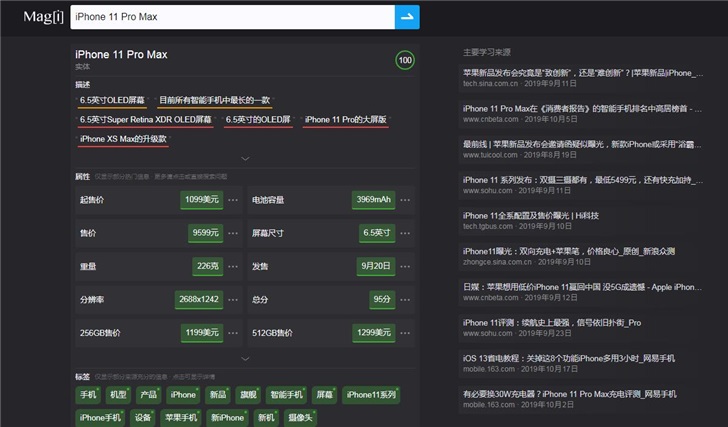Open the ellipsis menu beside 屏幕尺寸
Image resolution: width=728 pixels, height=427 pixels.
[x=405, y=233]
